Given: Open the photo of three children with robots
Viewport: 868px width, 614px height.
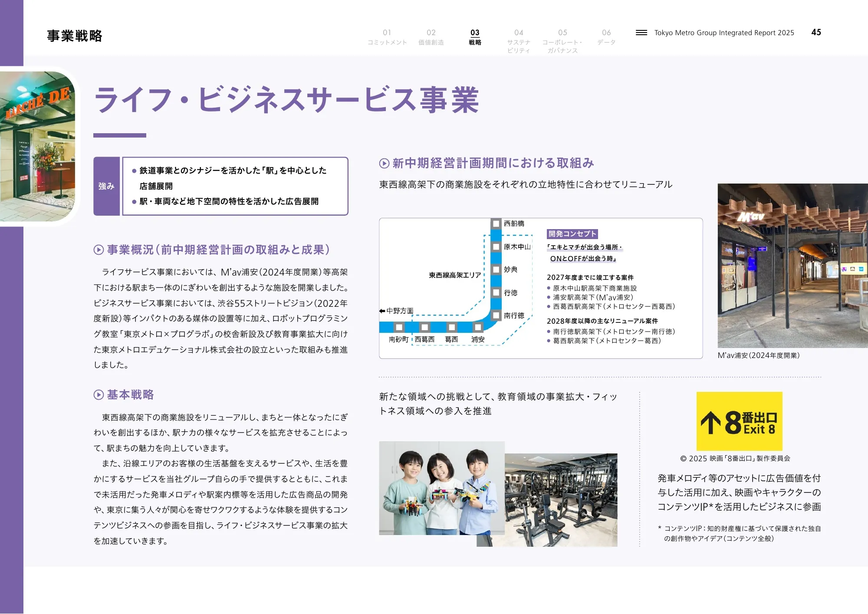Looking at the screenshot, I should [441, 488].
